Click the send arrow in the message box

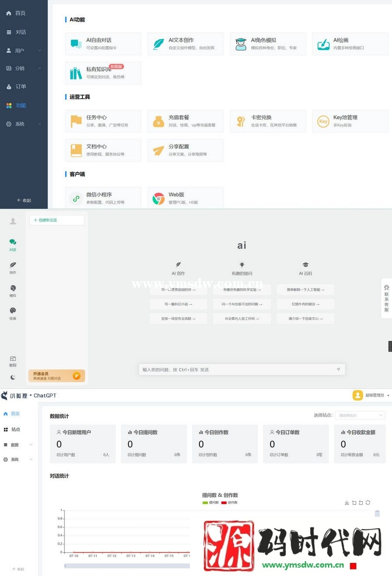[338, 369]
